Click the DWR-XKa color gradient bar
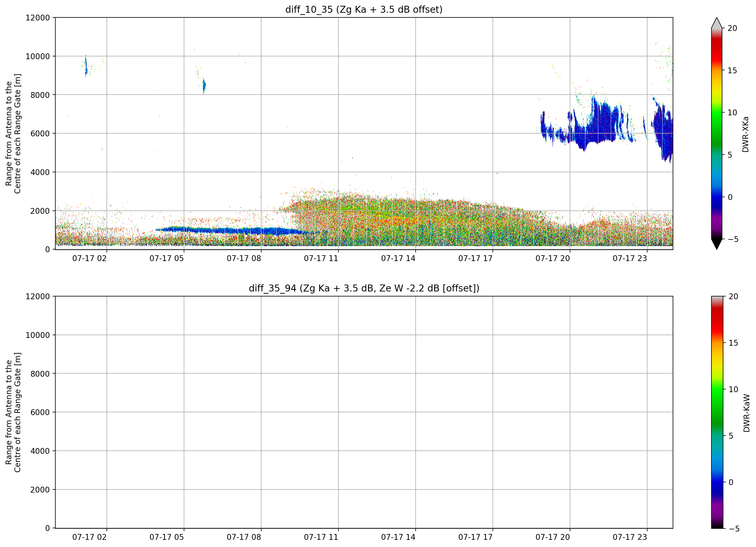 (716, 134)
